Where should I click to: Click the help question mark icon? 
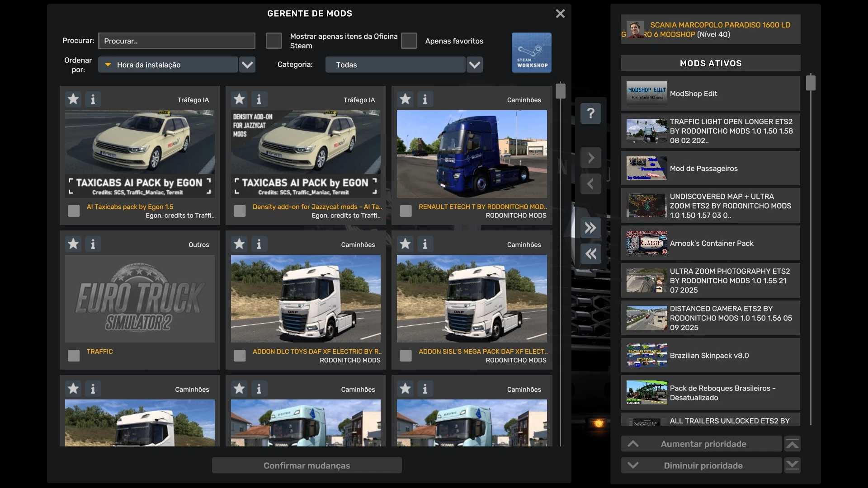[x=591, y=113]
